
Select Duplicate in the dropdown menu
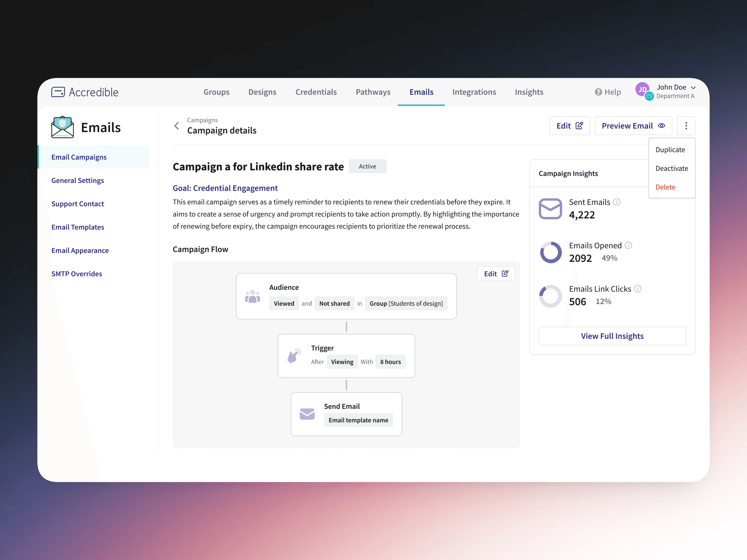tap(670, 150)
